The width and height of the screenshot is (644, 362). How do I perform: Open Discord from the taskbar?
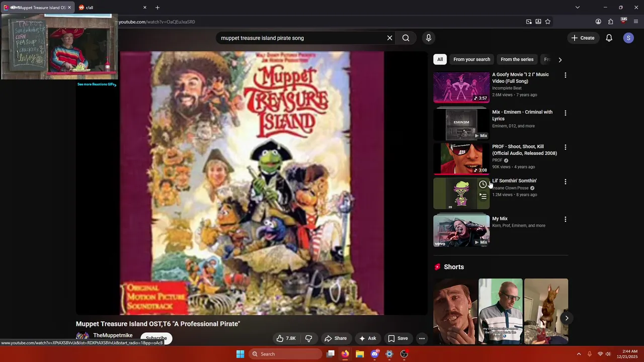374,354
